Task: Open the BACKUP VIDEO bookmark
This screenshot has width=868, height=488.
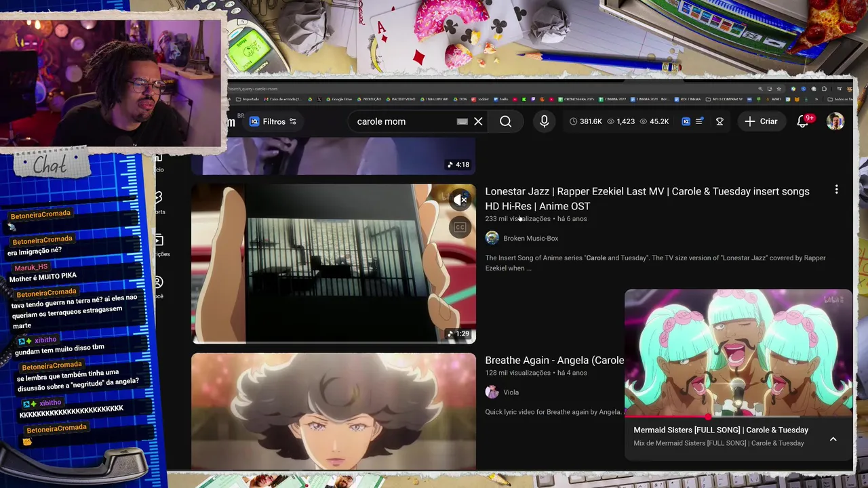Action: (x=399, y=100)
